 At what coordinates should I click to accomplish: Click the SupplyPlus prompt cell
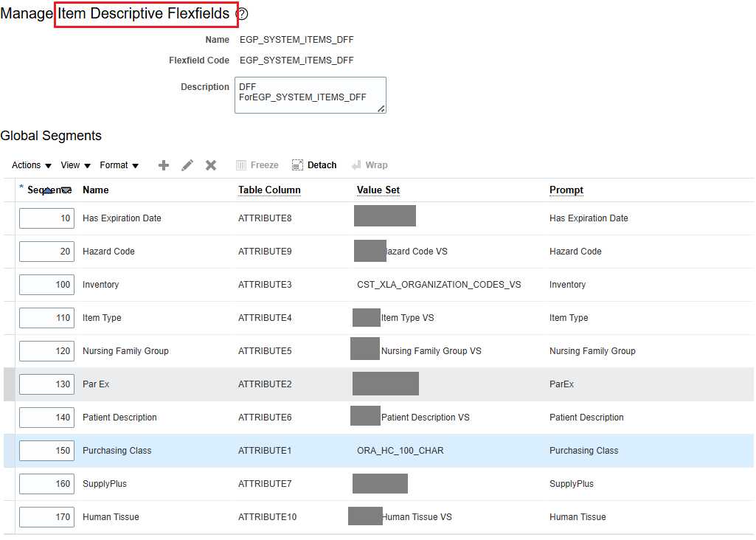572,484
